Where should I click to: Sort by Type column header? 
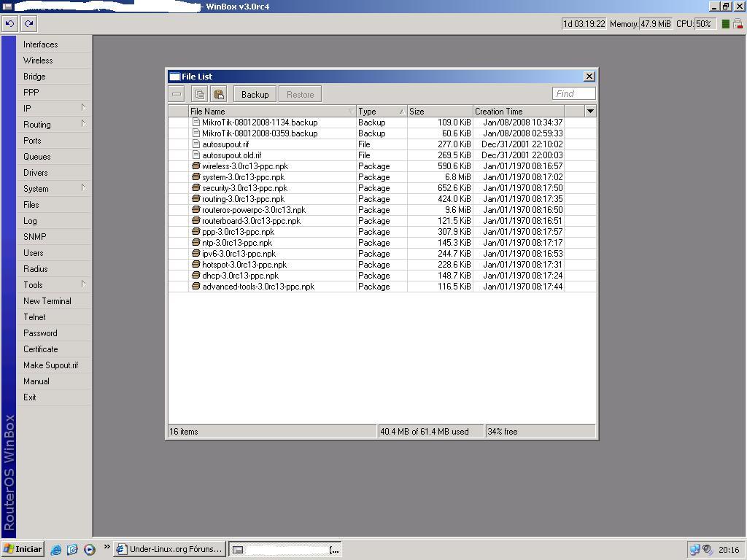tap(382, 111)
